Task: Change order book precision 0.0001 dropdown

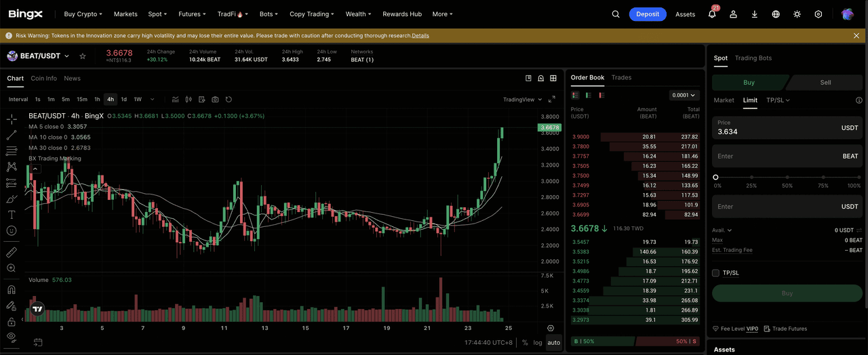Action: pyautogui.click(x=684, y=96)
